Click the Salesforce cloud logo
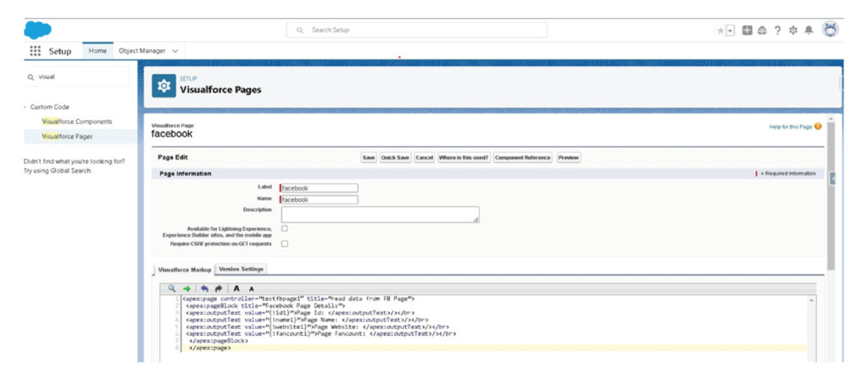Screen dimensions: 868x380 [x=37, y=30]
